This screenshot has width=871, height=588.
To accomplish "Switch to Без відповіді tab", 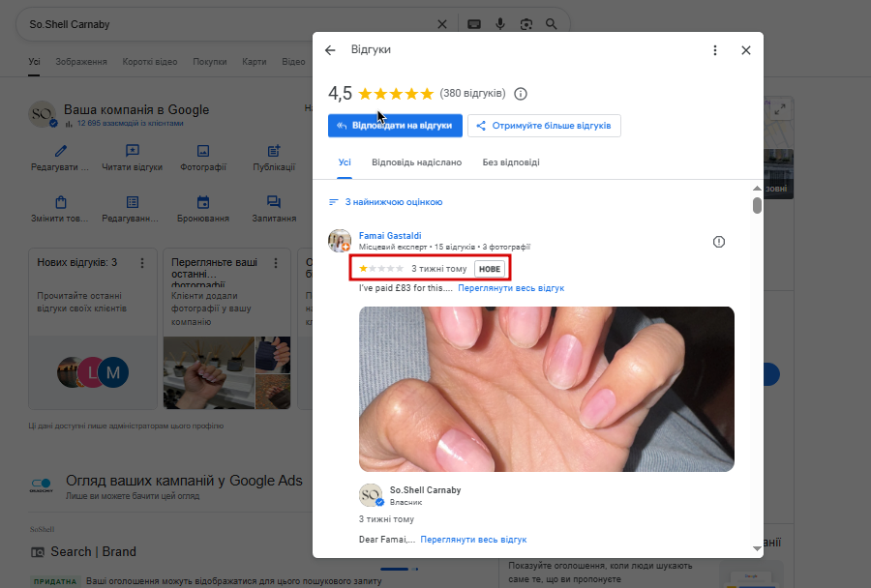I will [511, 162].
